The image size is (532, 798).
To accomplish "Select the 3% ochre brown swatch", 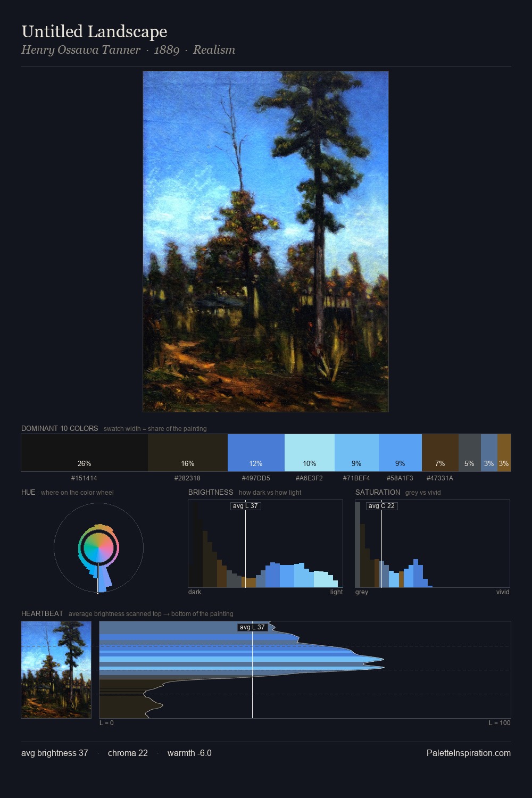I will tap(504, 453).
